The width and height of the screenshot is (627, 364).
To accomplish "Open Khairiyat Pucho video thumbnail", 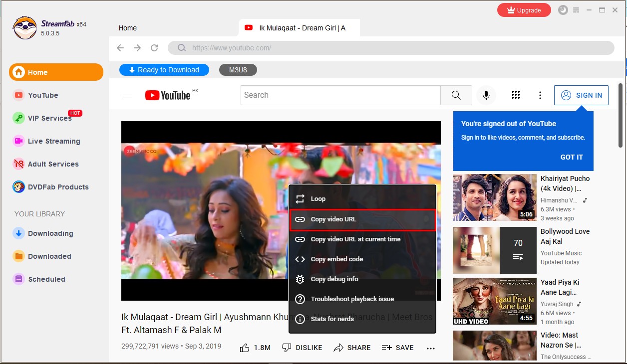I will [495, 197].
